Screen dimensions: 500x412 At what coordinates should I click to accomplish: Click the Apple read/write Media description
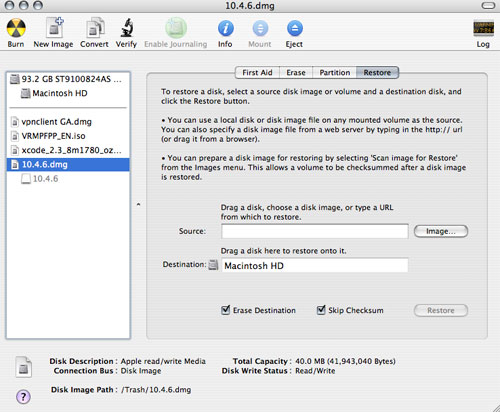[x=163, y=361]
